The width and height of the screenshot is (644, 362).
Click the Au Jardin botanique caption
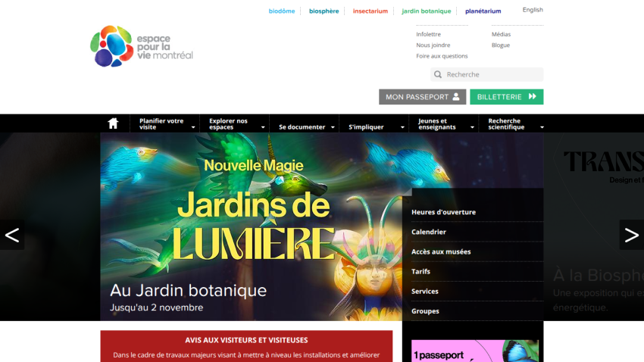(188, 291)
